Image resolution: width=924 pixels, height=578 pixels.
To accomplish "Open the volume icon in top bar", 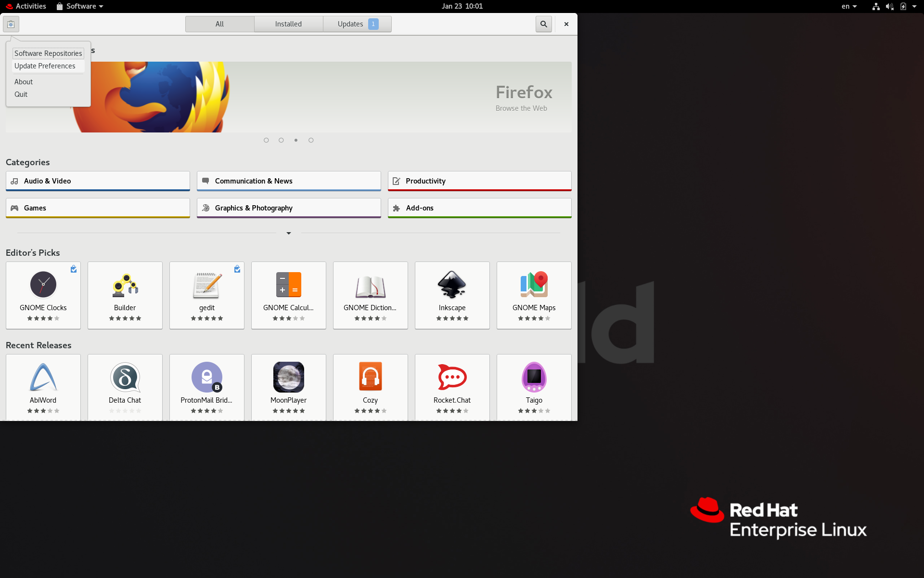I will click(x=889, y=6).
